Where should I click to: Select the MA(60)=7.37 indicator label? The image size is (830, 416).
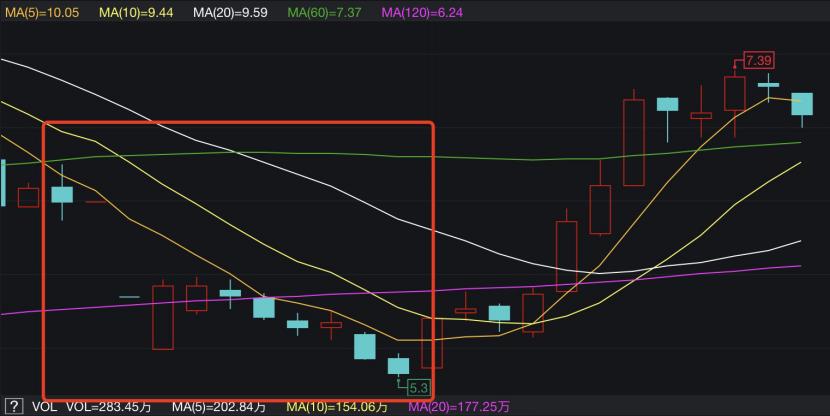(x=324, y=12)
